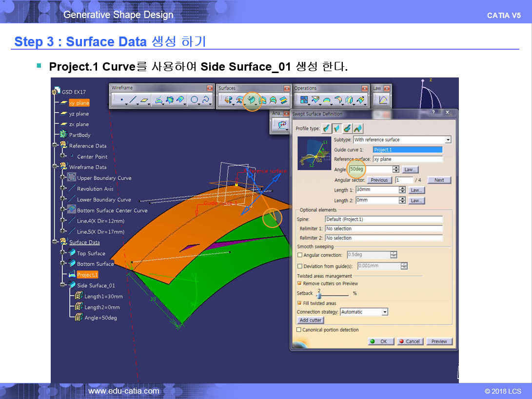Collapse the Side Surface_01 tree node

(63, 285)
